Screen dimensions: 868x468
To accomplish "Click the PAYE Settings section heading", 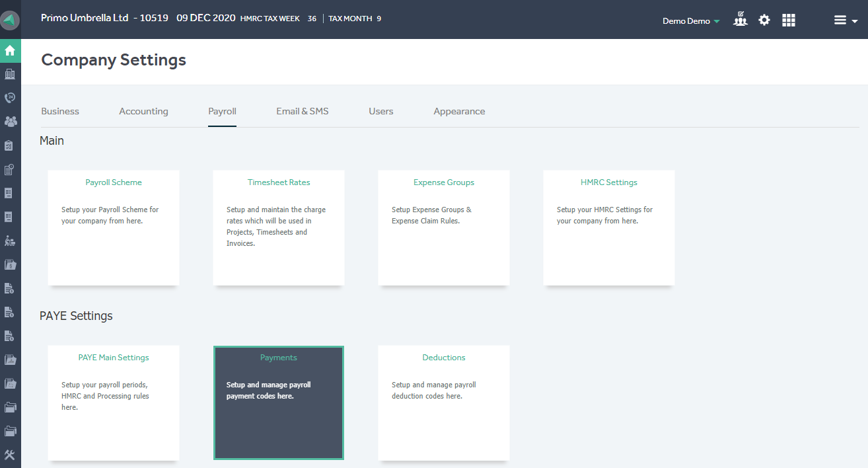I will 76,316.
